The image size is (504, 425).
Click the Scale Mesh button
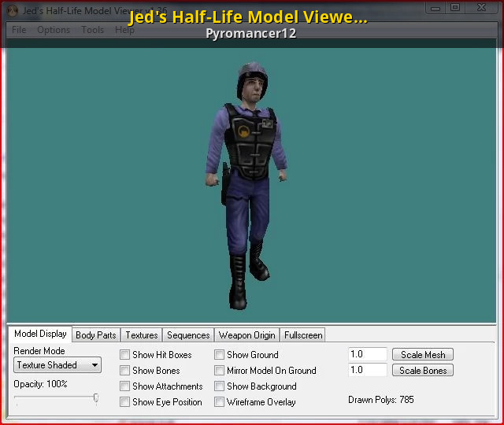[x=423, y=355]
